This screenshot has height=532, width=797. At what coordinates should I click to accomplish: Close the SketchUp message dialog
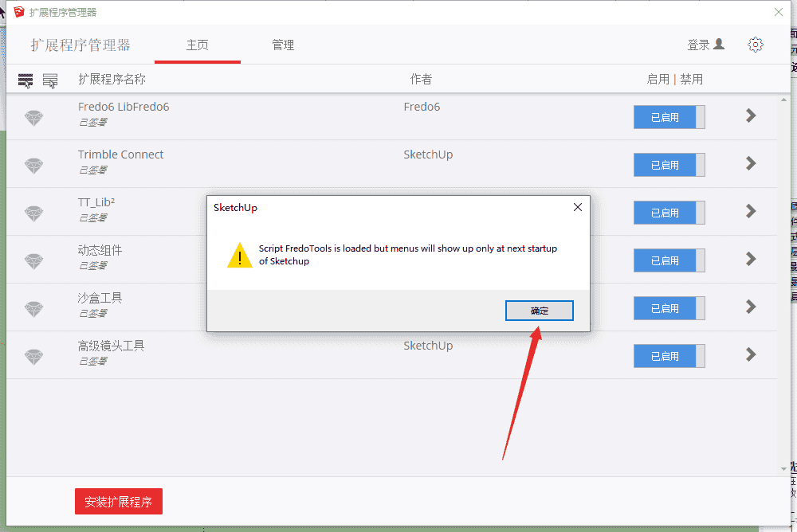(577, 207)
